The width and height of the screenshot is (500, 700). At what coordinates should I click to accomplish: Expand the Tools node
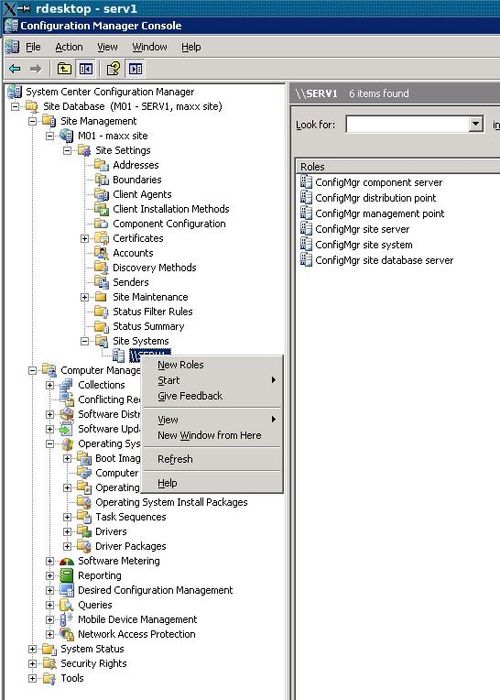[33, 679]
